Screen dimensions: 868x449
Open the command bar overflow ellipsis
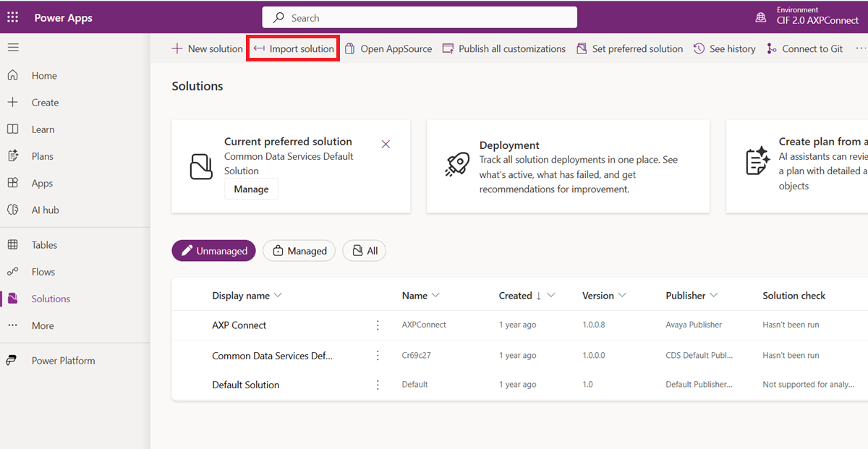point(860,48)
